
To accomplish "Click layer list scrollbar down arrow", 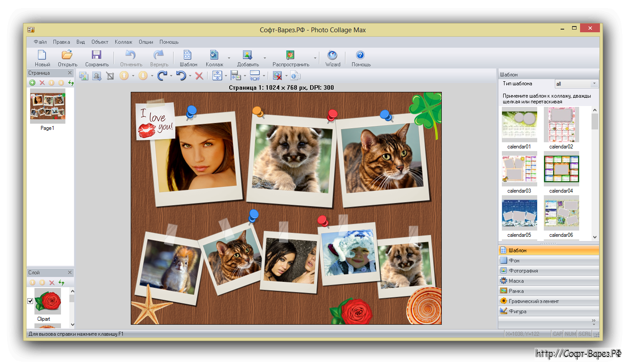I will (x=72, y=324).
